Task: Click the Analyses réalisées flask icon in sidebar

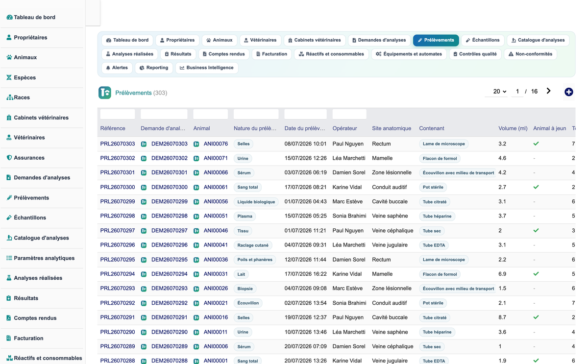Action: click(x=9, y=278)
